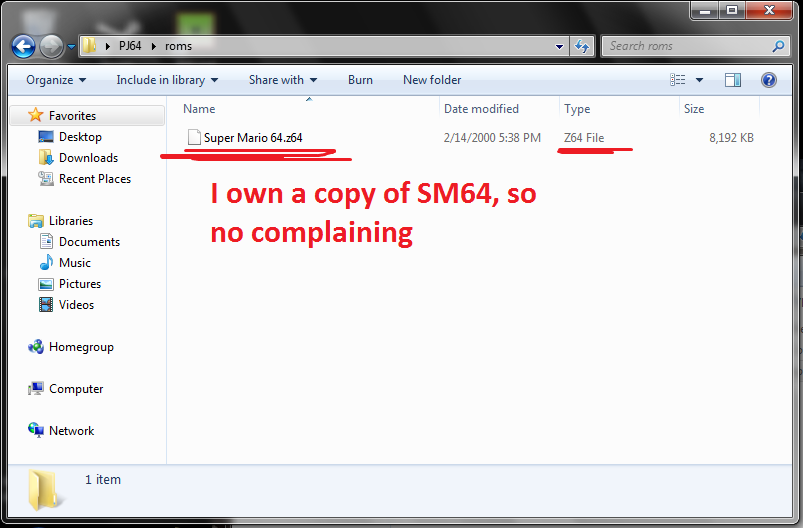Open the address bar history dropdown
Image resolution: width=803 pixels, height=528 pixels.
coord(559,47)
